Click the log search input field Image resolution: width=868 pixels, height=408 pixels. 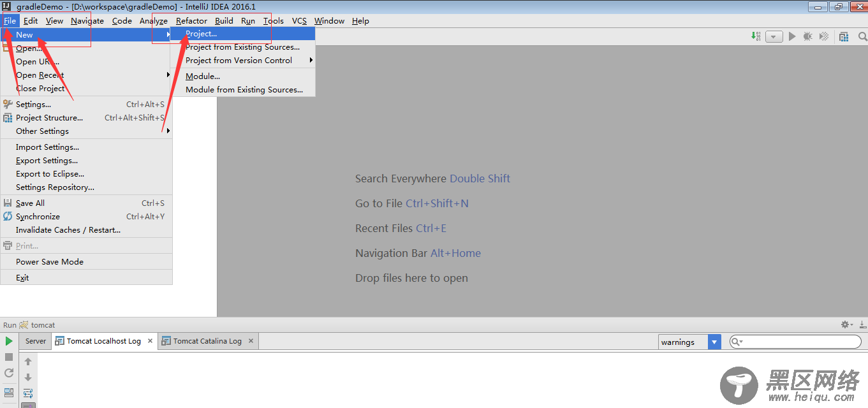[x=795, y=342]
